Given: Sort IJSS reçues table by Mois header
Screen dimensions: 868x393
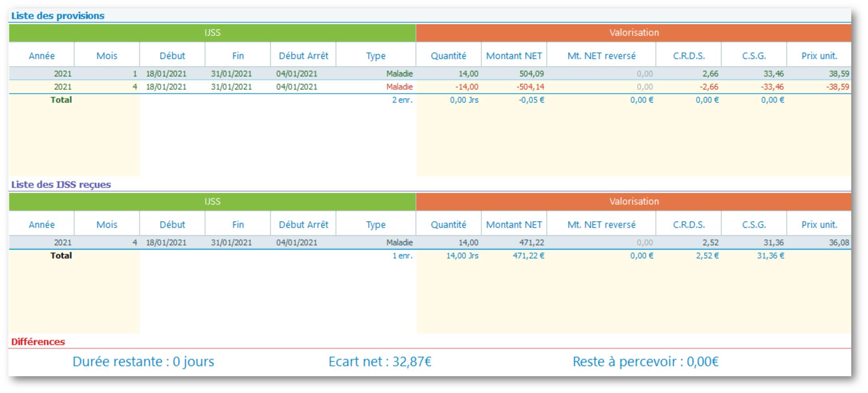Looking at the screenshot, I should click(107, 225).
